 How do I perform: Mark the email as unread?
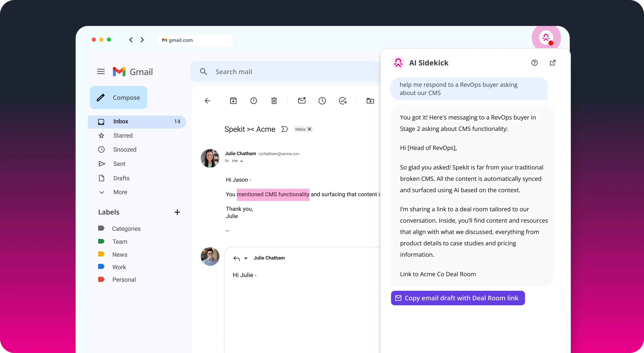tap(302, 101)
